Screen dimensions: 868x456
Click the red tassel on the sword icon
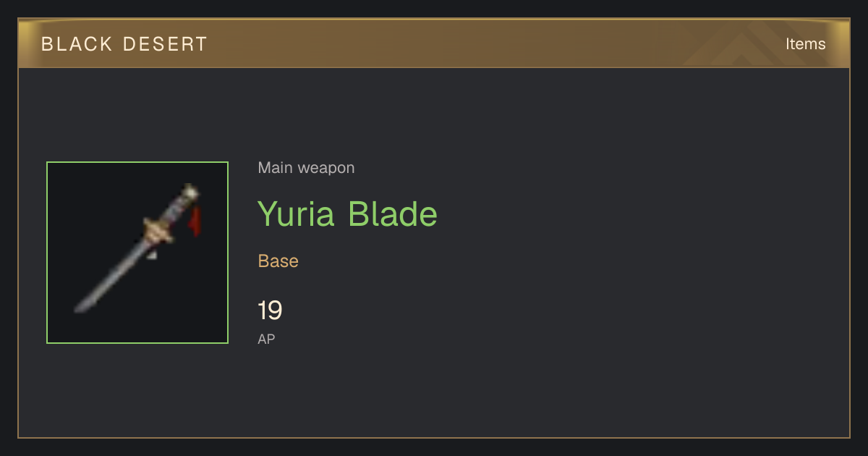(x=195, y=220)
